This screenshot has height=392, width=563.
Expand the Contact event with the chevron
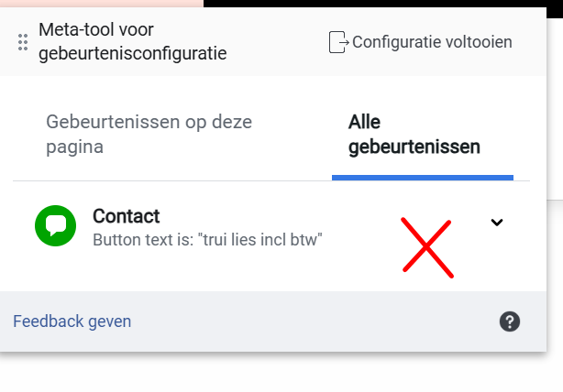(497, 222)
